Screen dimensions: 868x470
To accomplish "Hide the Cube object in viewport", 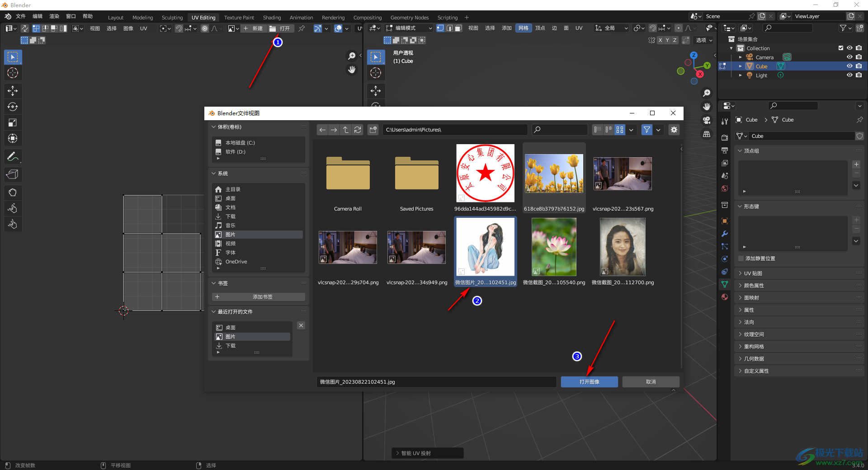I will 849,66.
